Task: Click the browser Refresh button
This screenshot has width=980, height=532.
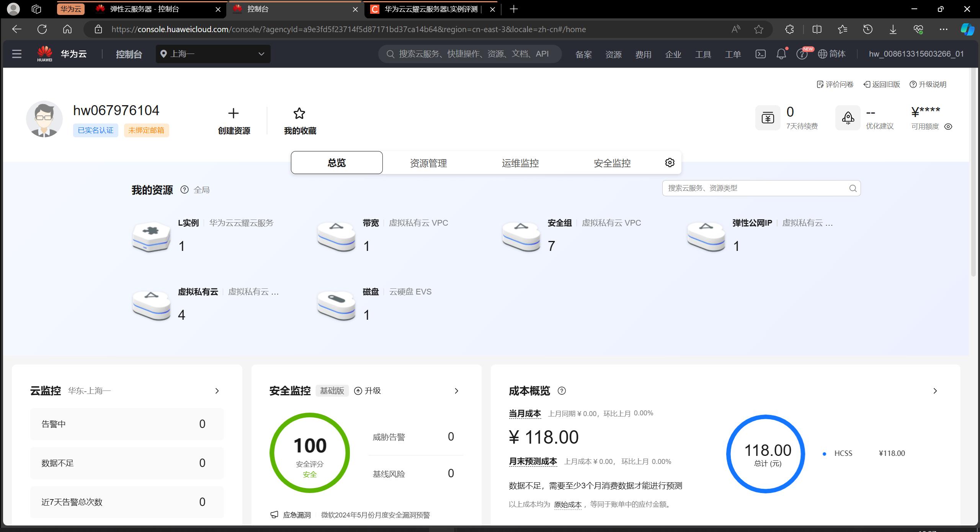Action: coord(42,29)
